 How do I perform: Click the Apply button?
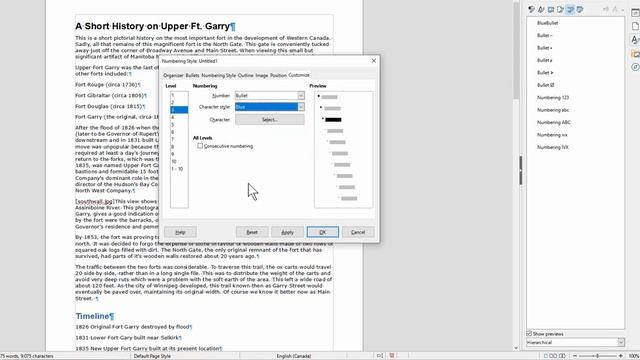coord(287,232)
